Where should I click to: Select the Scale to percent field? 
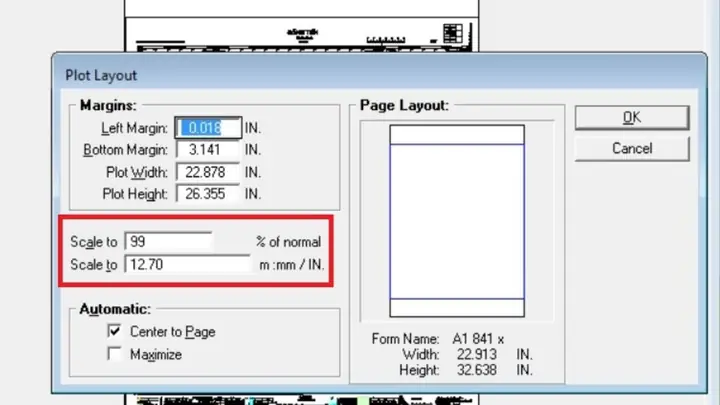[x=168, y=242]
